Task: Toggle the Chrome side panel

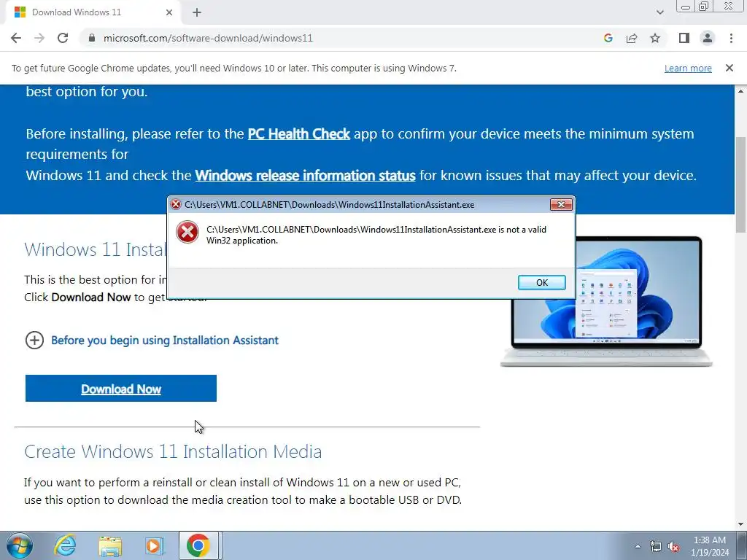Action: 684,38
